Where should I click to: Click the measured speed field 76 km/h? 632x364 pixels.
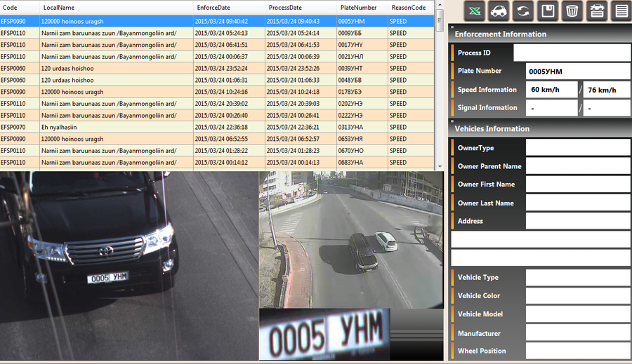click(607, 89)
